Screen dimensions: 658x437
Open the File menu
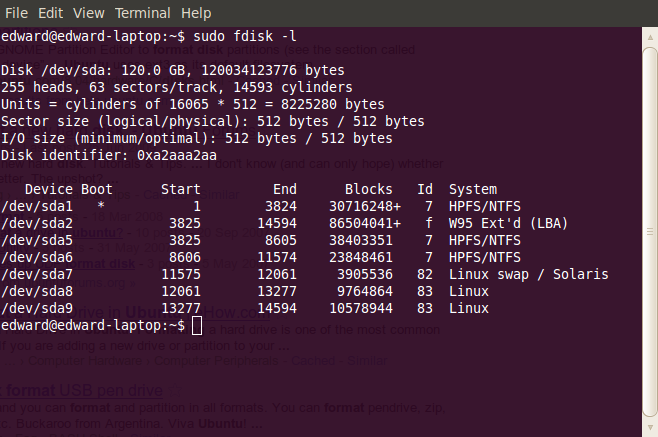point(16,13)
